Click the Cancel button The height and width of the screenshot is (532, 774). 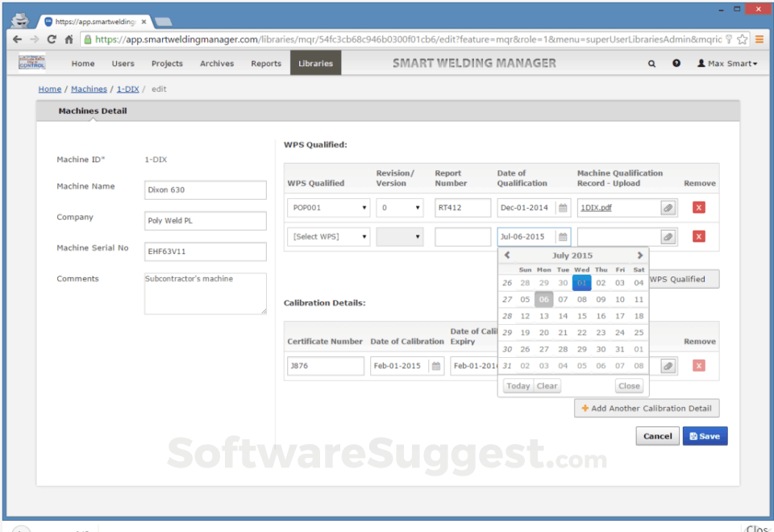click(657, 436)
